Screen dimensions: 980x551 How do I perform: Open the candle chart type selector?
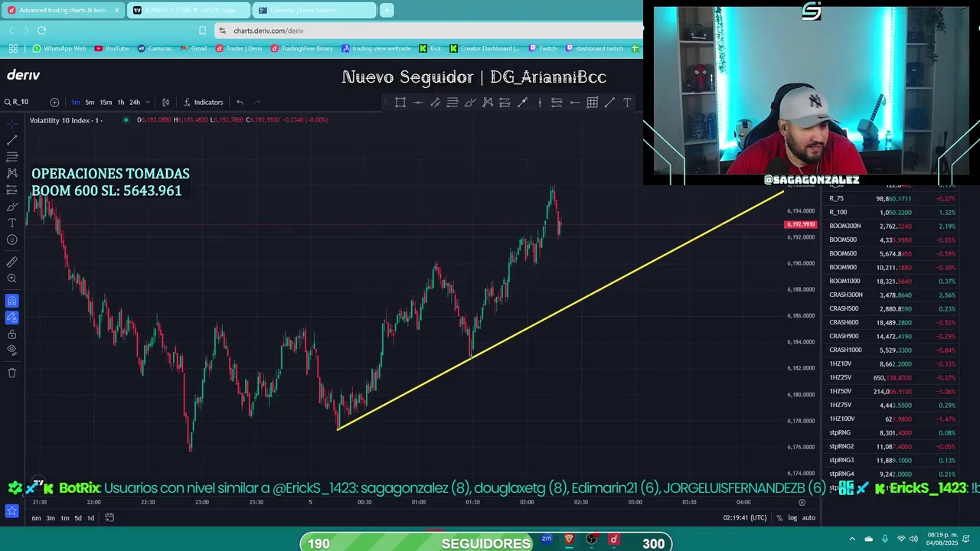point(165,103)
